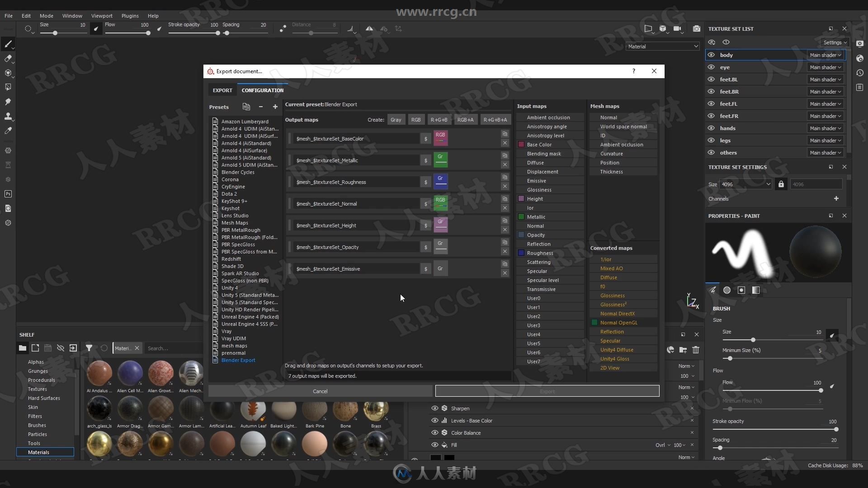Click the trash icon in layers panel

(x=696, y=350)
